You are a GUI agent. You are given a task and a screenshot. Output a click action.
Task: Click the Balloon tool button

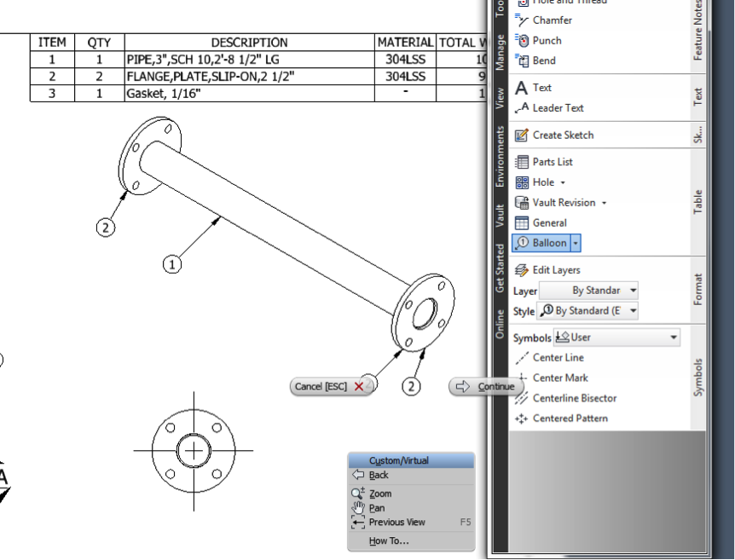541,243
